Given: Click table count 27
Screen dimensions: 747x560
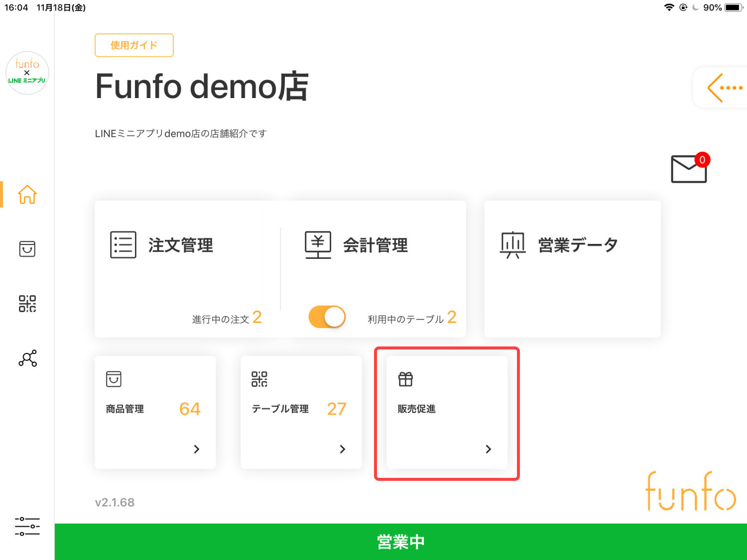Looking at the screenshot, I should point(337,409).
